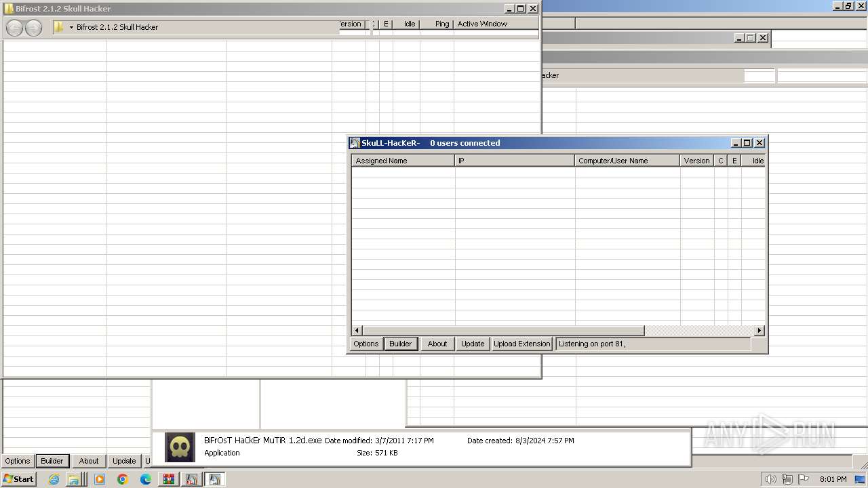The height and width of the screenshot is (488, 868).
Task: Minimize the SkuLL-HacKeR window
Action: [x=736, y=143]
